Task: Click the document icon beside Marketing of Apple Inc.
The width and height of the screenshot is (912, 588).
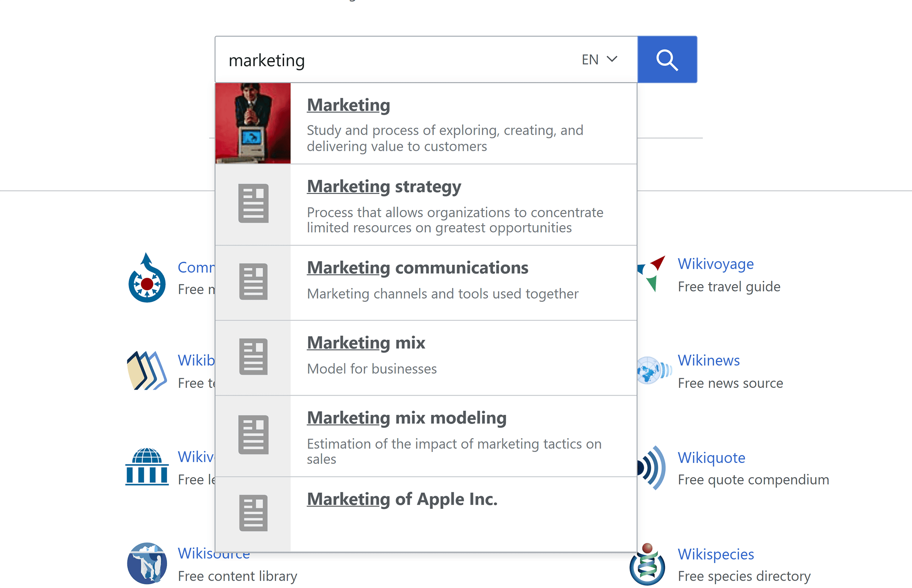Action: coord(253,513)
